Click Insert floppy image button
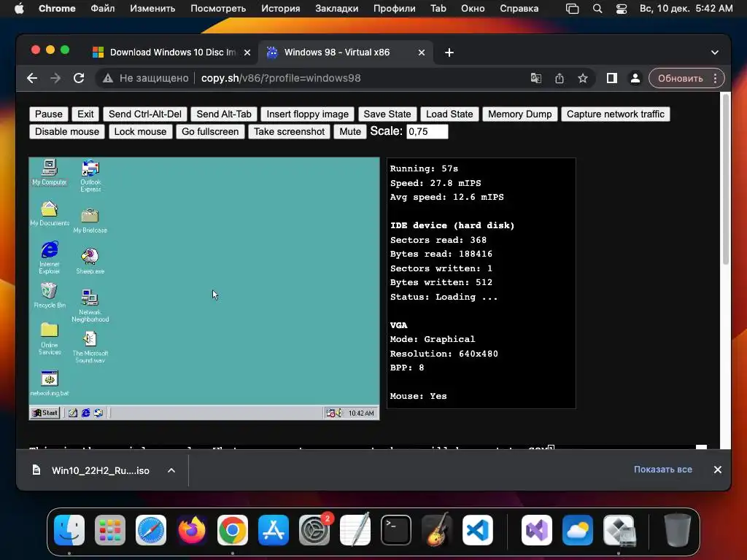The height and width of the screenshot is (560, 747). pyautogui.click(x=307, y=114)
